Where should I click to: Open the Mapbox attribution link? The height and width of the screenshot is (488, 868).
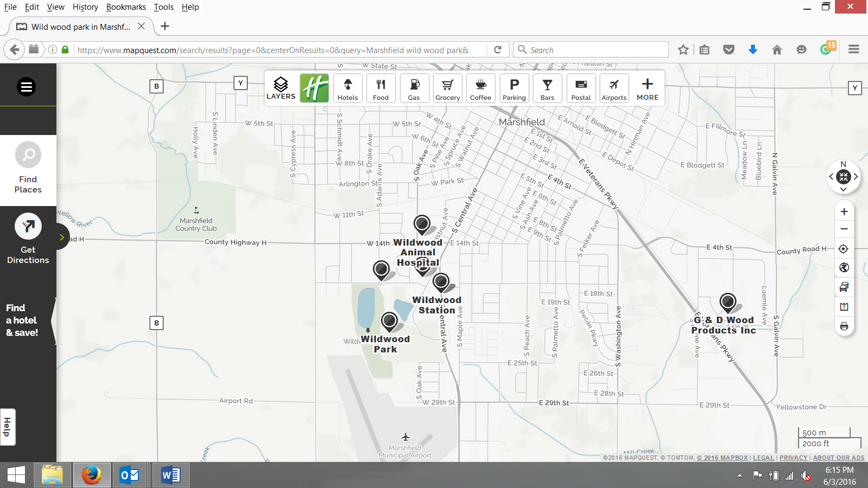click(722, 458)
